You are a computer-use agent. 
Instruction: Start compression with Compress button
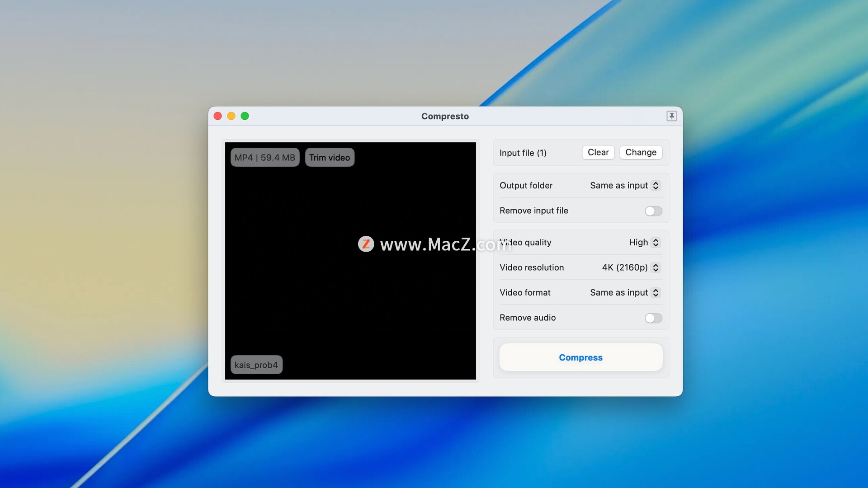(580, 357)
